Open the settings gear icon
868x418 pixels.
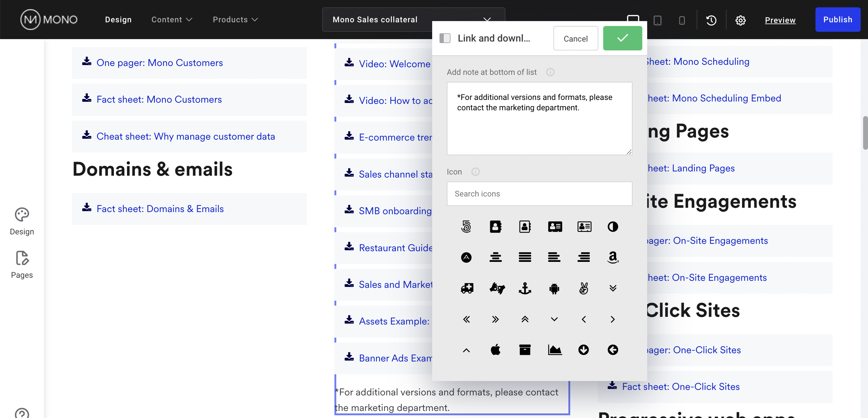pyautogui.click(x=740, y=20)
